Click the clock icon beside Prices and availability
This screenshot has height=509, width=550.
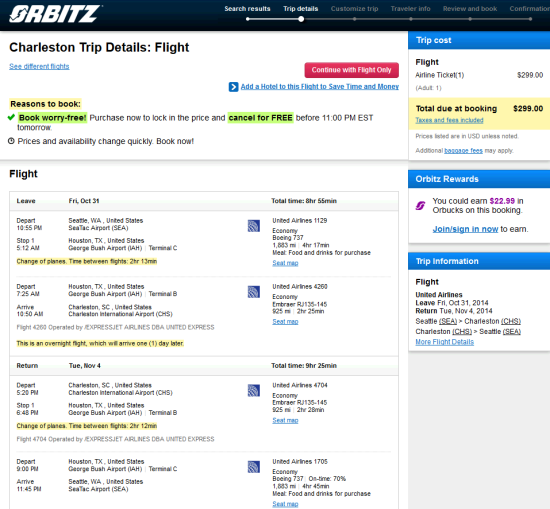[11, 141]
